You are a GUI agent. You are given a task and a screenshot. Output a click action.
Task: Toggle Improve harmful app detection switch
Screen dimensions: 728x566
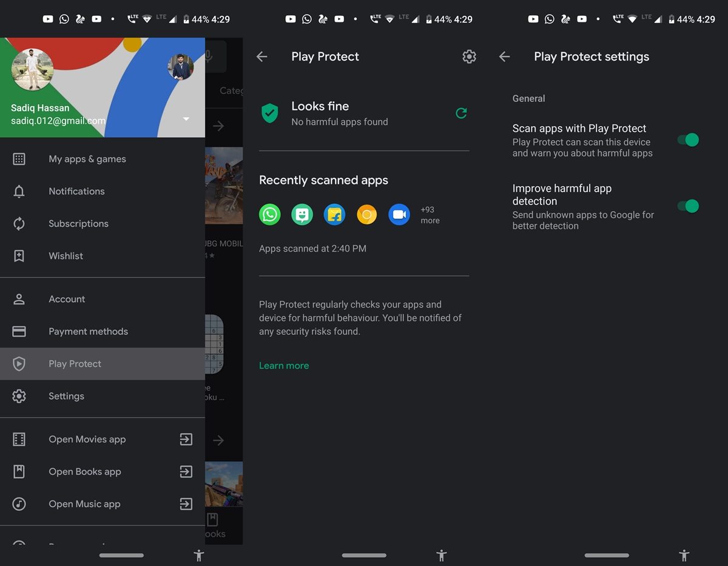point(689,206)
